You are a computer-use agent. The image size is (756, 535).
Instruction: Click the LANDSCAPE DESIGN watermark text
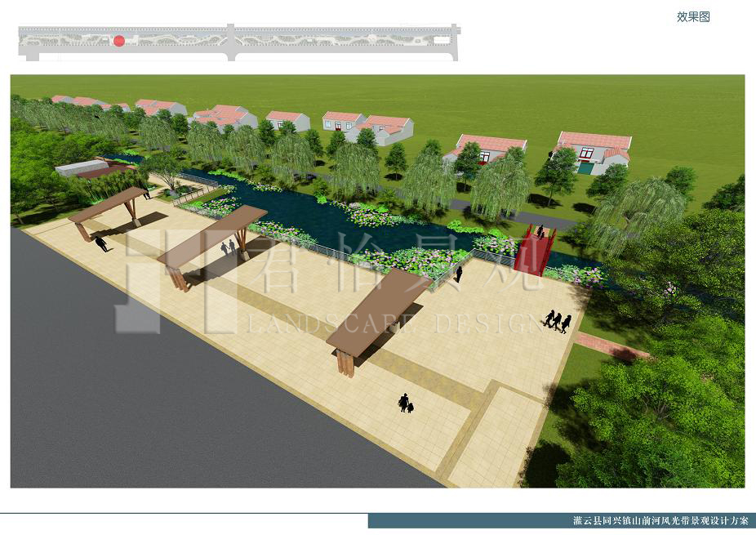[x=392, y=323]
